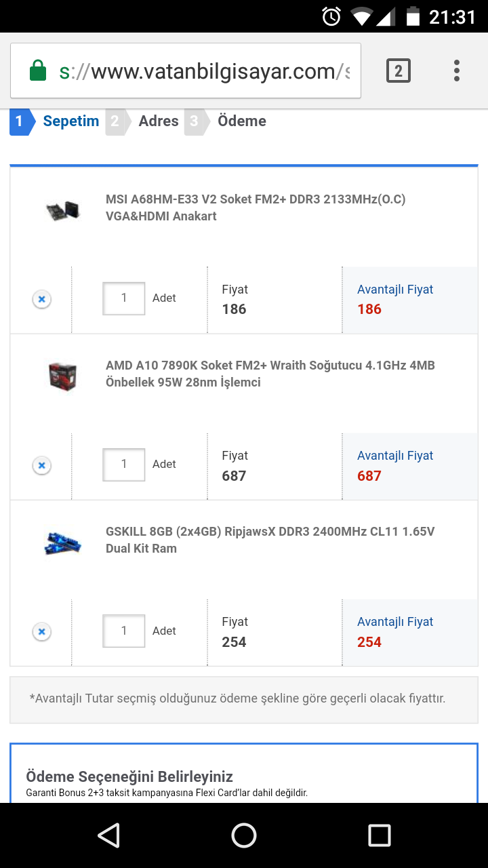Open AMD A10 7890K İşlemci product link
The width and height of the screenshot is (488, 868).
point(270,374)
